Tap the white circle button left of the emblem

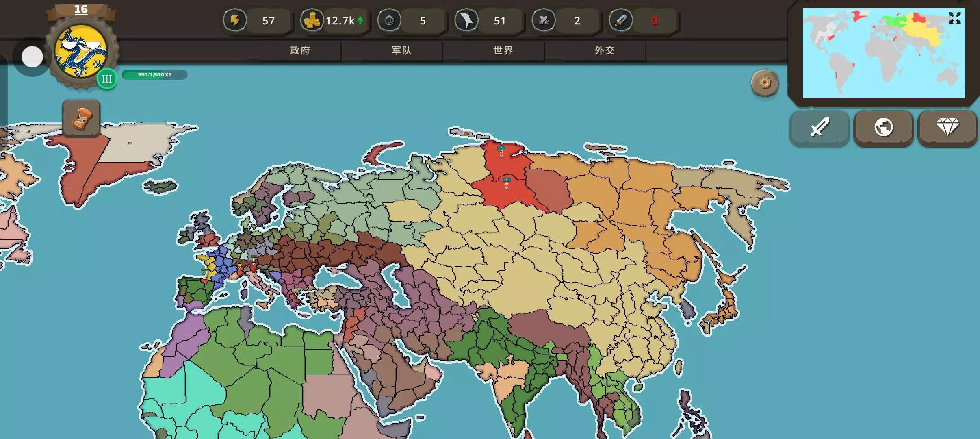[x=32, y=57]
